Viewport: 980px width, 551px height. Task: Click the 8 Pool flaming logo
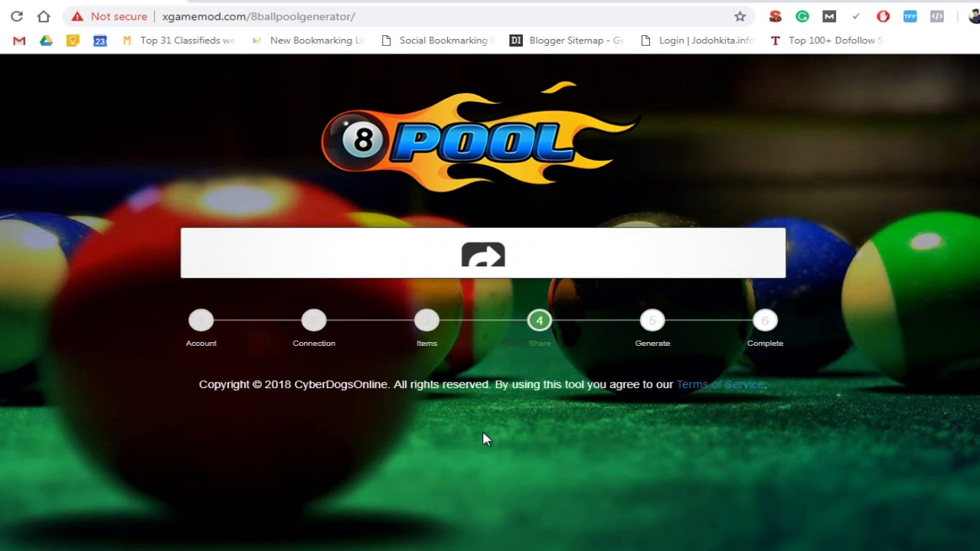coord(480,138)
